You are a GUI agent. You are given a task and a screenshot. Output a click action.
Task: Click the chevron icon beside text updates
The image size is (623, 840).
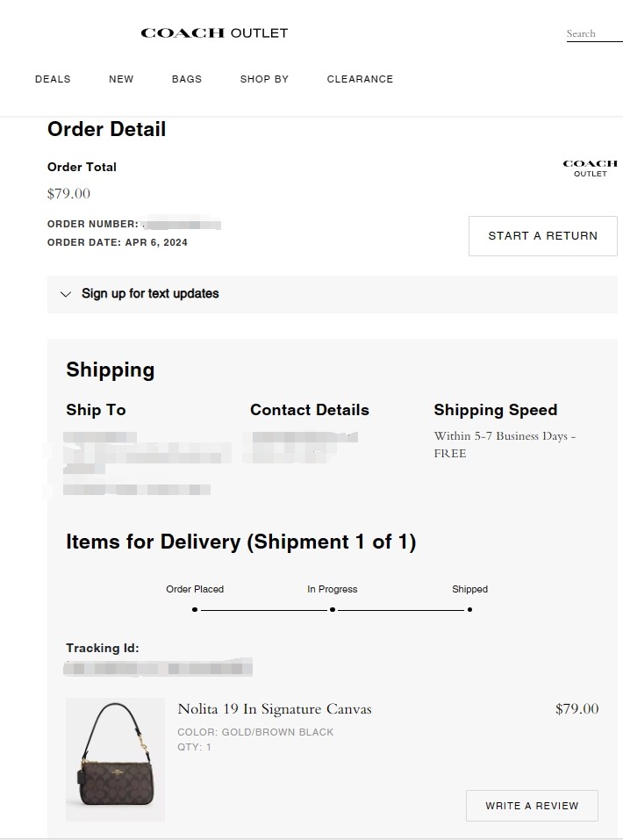65,294
